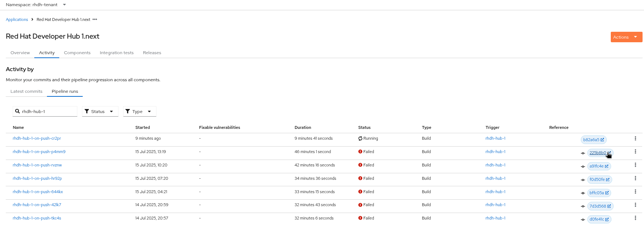Switch to the Latest commits tab
The width and height of the screenshot is (644, 226).
(26, 91)
